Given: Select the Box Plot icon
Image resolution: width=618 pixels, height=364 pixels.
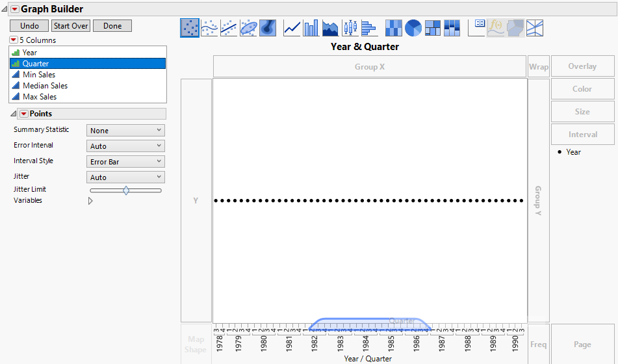Looking at the screenshot, I should tap(350, 28).
